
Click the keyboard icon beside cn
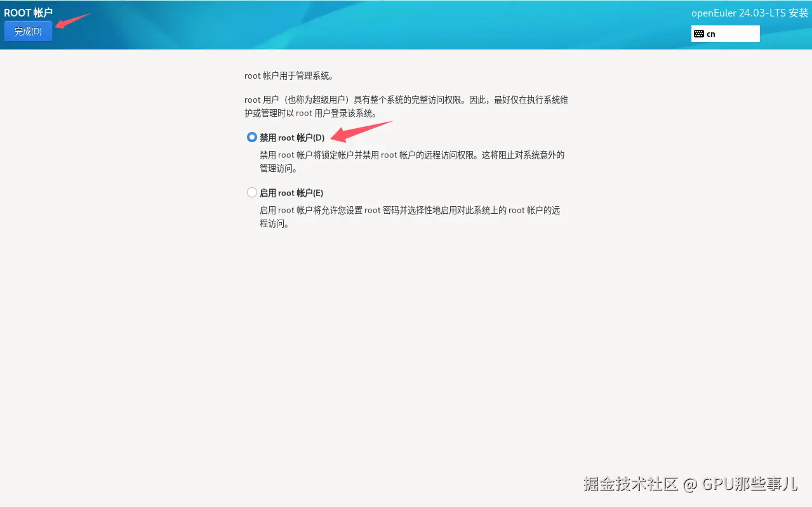coord(699,34)
